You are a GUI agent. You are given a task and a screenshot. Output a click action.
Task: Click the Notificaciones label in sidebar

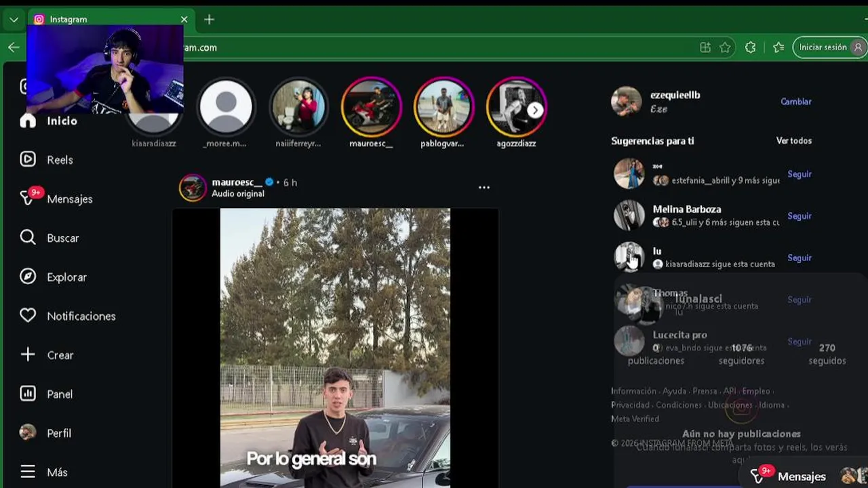[81, 316]
